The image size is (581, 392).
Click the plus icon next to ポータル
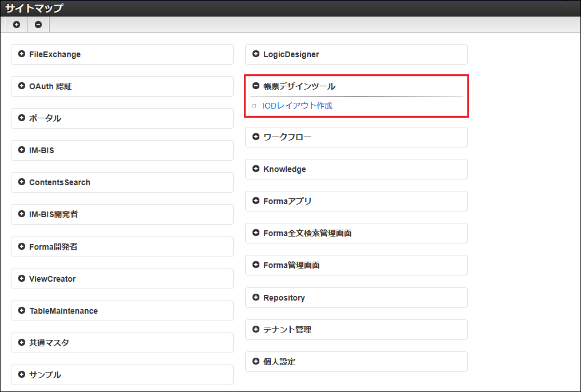click(22, 118)
